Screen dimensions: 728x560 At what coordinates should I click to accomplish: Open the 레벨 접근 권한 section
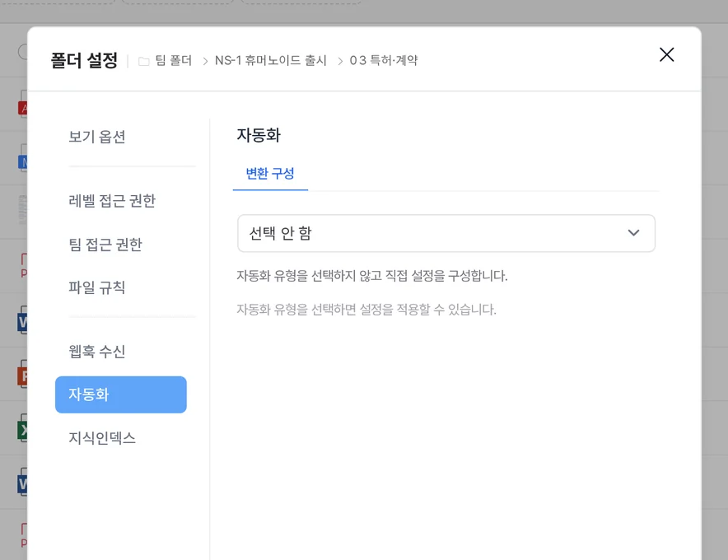(x=112, y=201)
